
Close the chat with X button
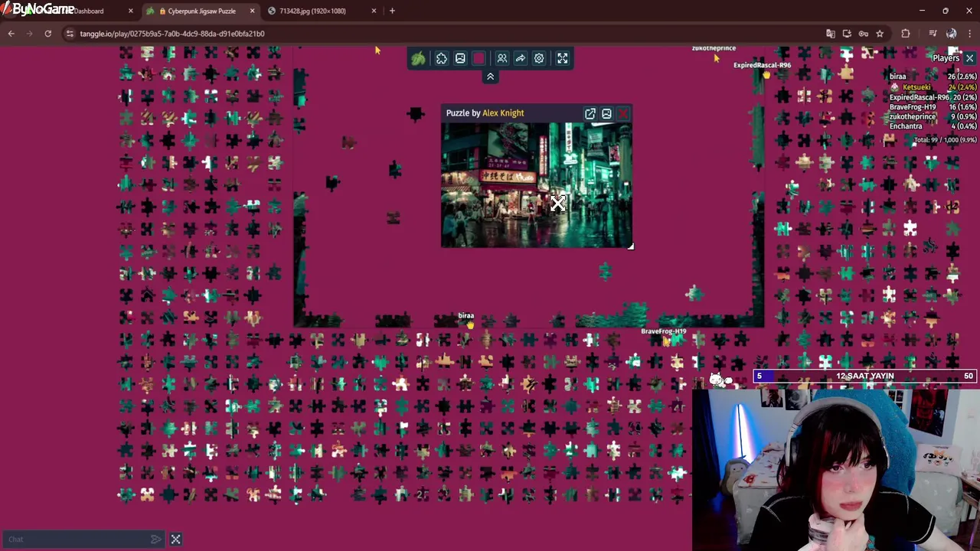[175, 540]
